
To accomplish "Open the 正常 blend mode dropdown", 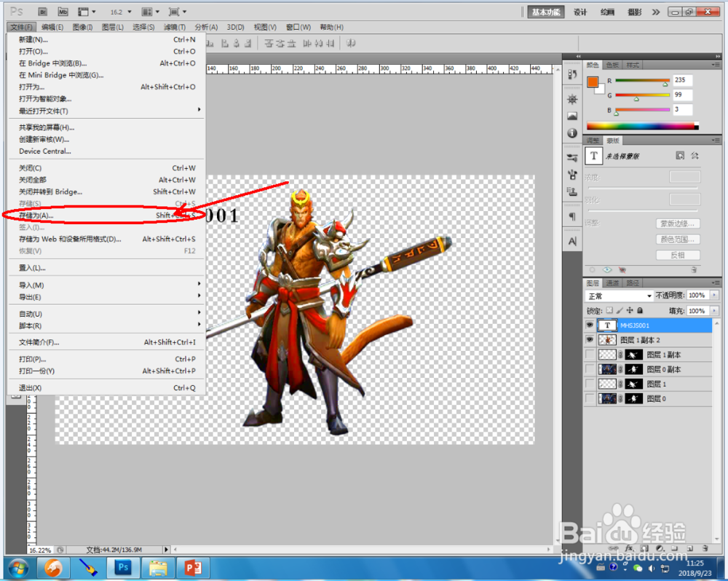I will pyautogui.click(x=620, y=296).
